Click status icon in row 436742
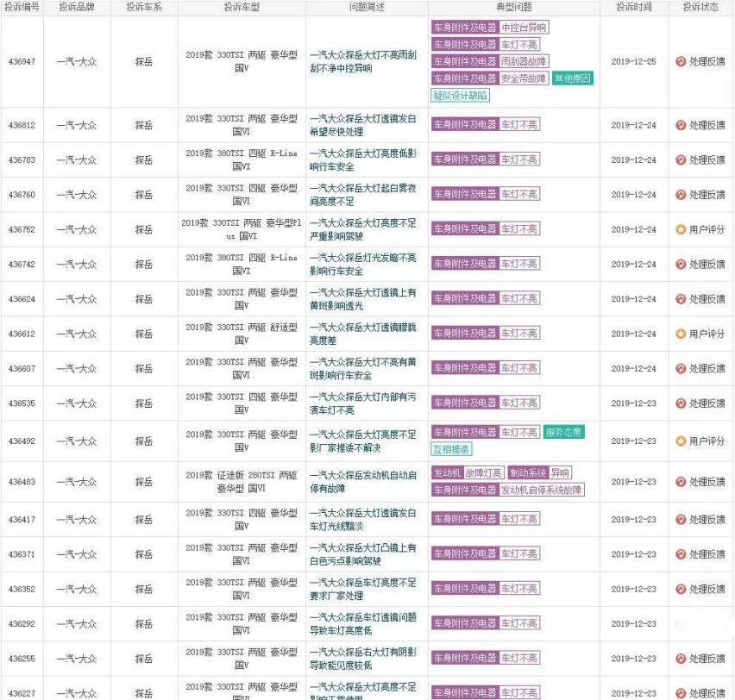735x700 pixels. [x=681, y=265]
